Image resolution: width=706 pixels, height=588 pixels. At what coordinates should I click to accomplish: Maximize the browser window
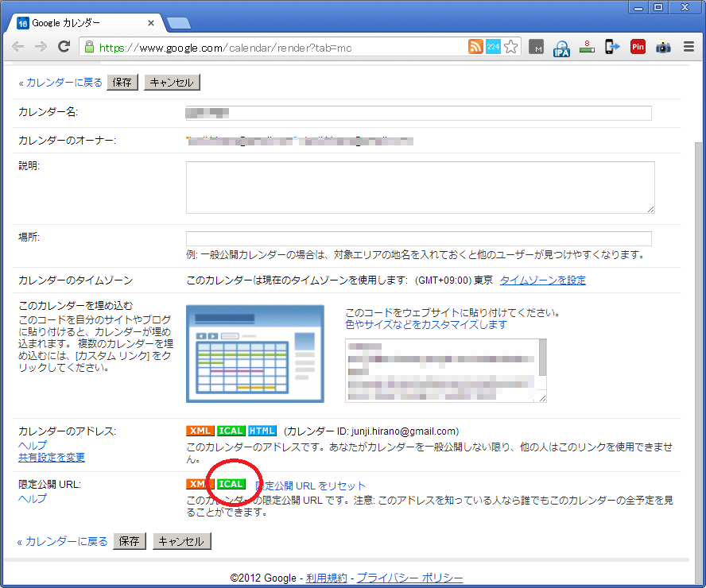[658, 7]
